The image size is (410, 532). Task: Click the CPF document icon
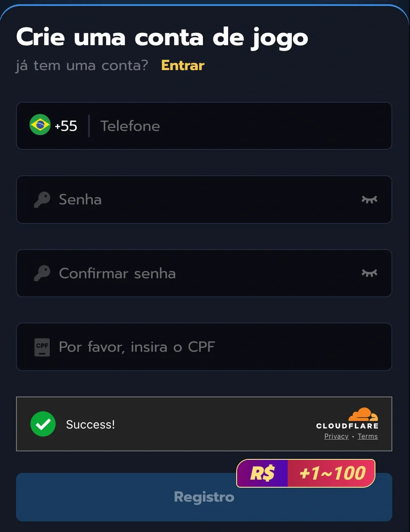click(x=42, y=347)
